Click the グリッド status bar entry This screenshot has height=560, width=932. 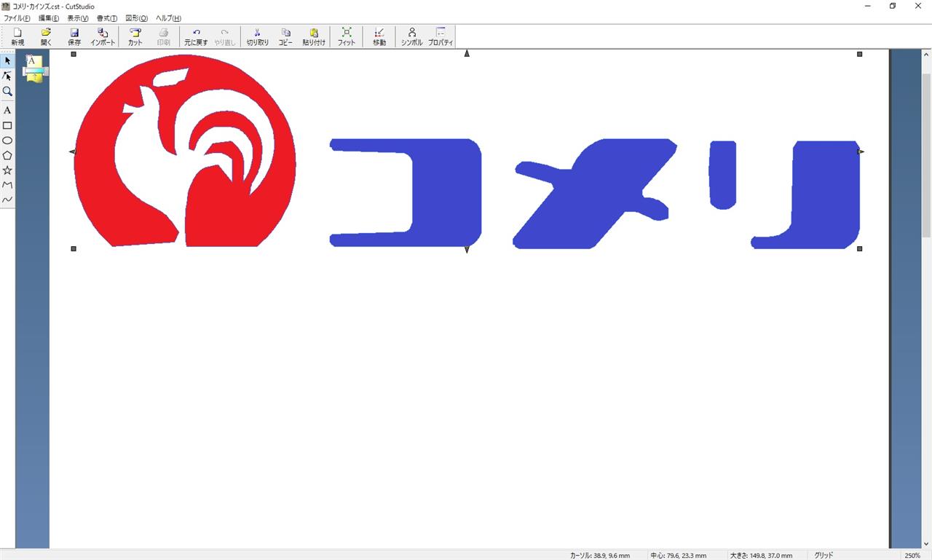824,555
